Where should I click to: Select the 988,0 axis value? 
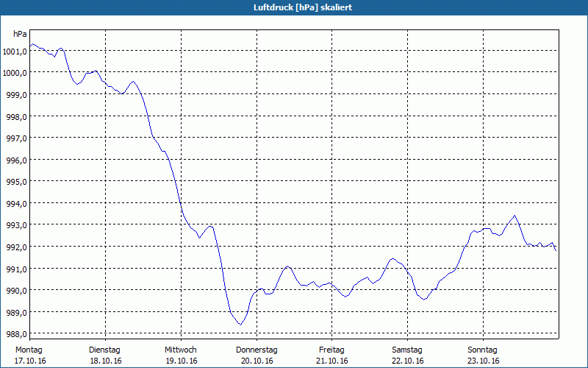point(16,334)
